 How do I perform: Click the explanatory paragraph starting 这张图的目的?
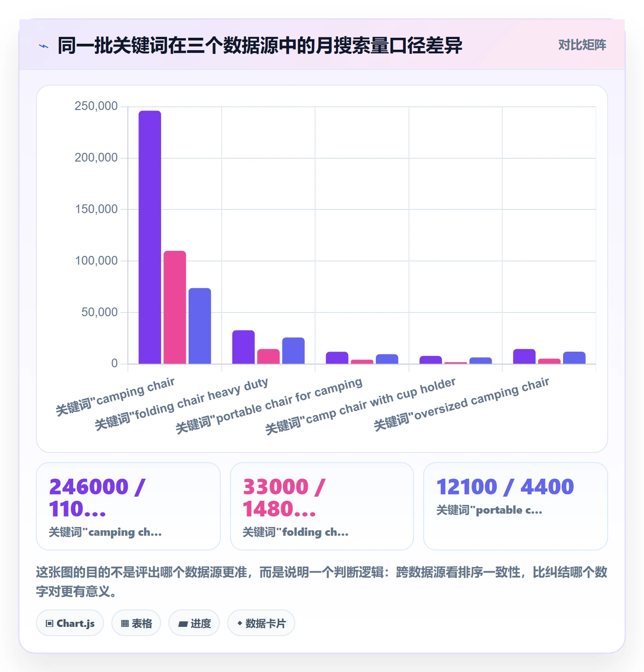coord(322,582)
